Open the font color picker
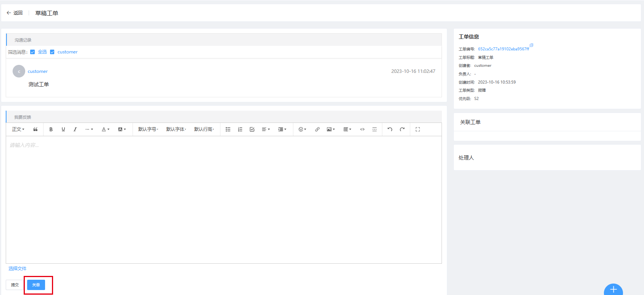The image size is (644, 295). 105,129
